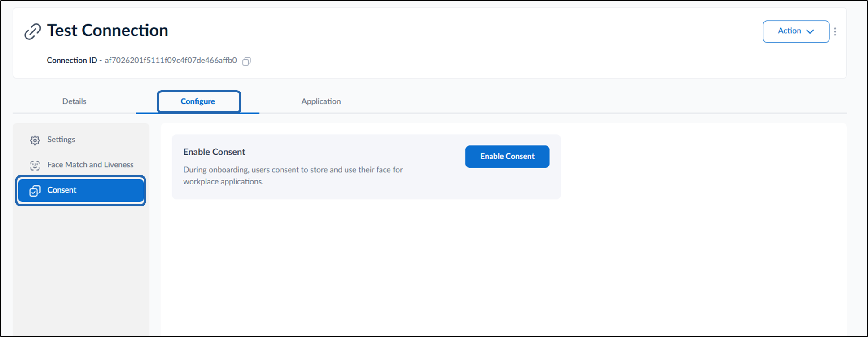Click the Consent checkmark icon in sidebar

35,191
